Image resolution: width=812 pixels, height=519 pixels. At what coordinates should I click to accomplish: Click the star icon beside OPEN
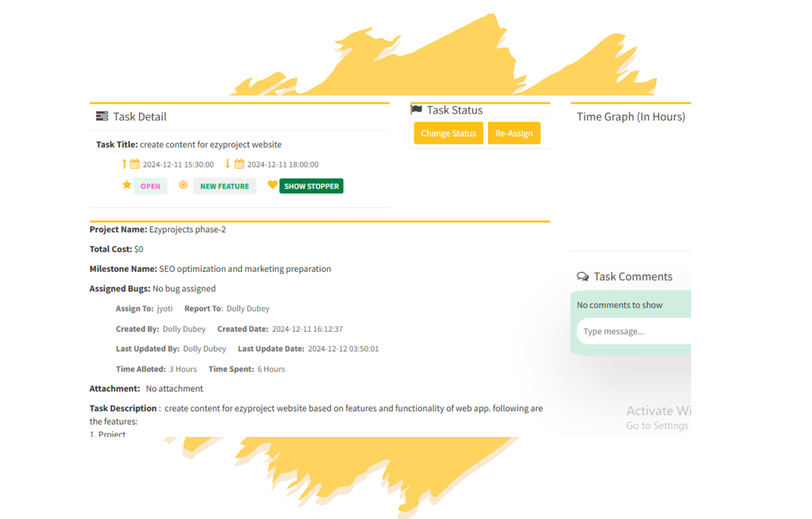click(127, 185)
